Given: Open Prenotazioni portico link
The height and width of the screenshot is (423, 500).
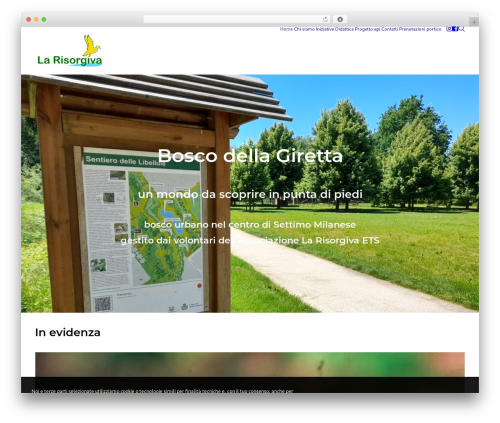Looking at the screenshot, I should [420, 29].
